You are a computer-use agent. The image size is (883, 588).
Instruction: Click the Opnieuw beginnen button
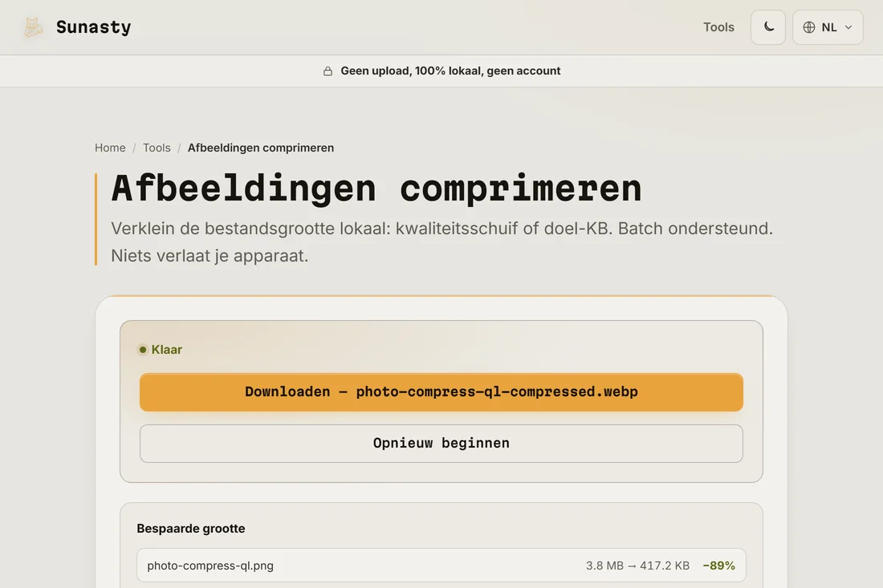point(441,444)
